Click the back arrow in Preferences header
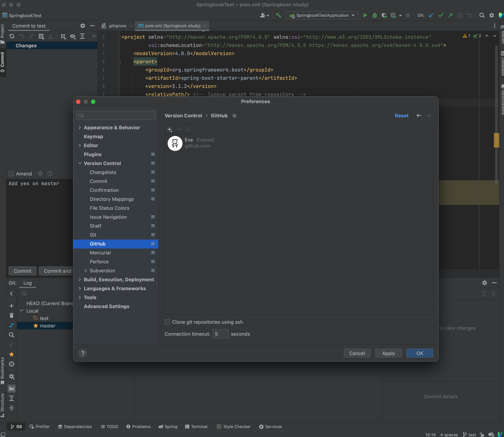This screenshot has width=504, height=437. click(419, 116)
